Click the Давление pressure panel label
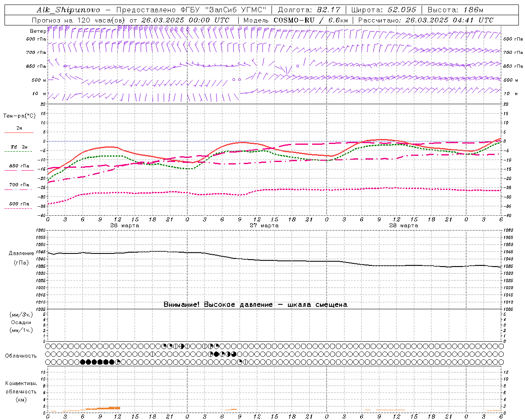Image resolution: width=525 pixels, height=420 pixels. pyautogui.click(x=21, y=253)
